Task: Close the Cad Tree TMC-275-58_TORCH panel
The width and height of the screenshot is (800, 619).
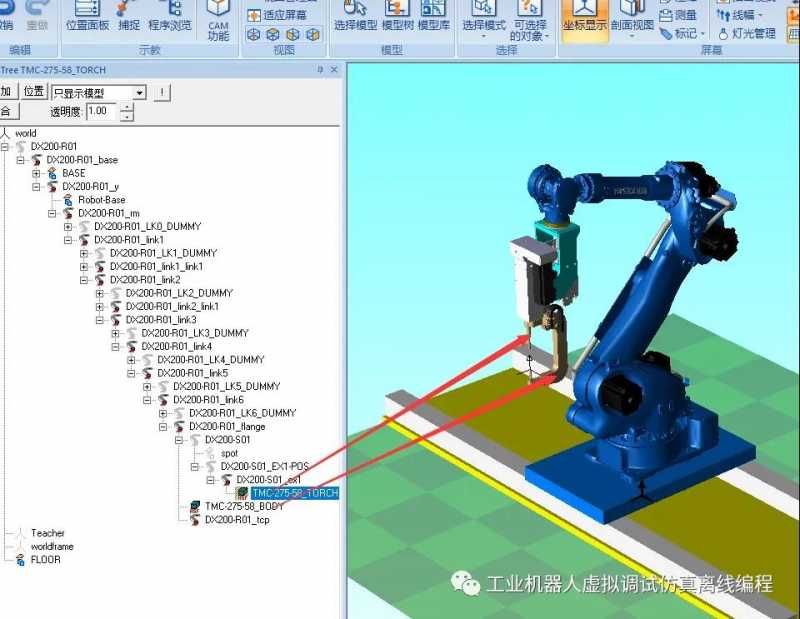Action: click(x=334, y=69)
